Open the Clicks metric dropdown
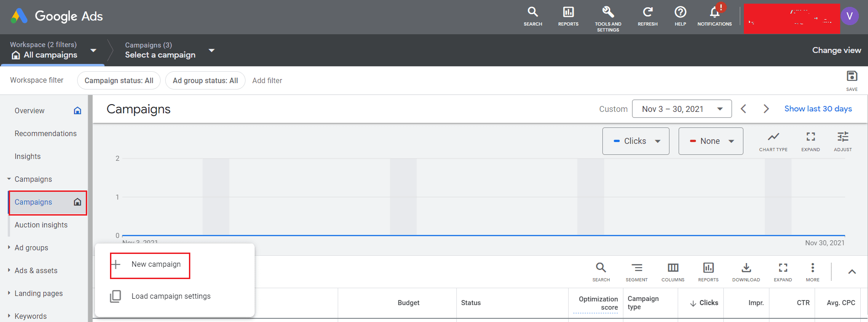The height and width of the screenshot is (322, 868). [636, 141]
